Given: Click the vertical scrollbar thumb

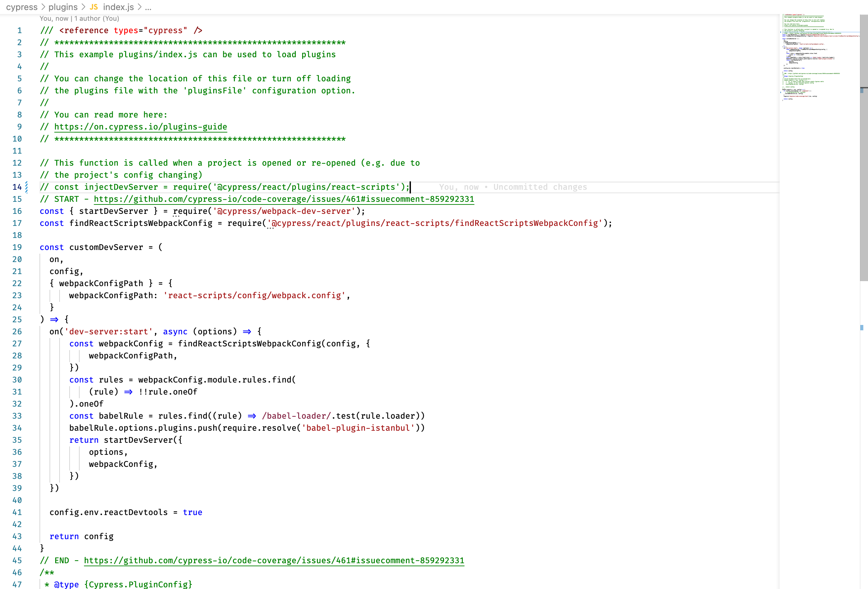Looking at the screenshot, I should click(x=864, y=148).
